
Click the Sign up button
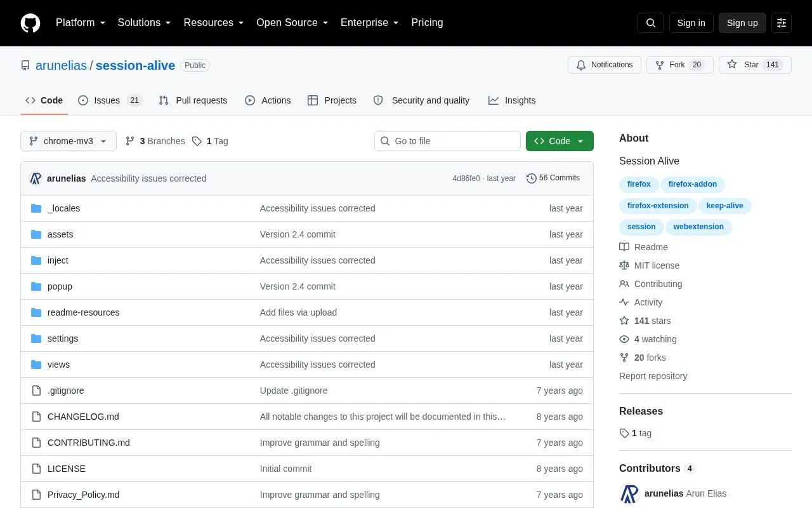click(742, 23)
